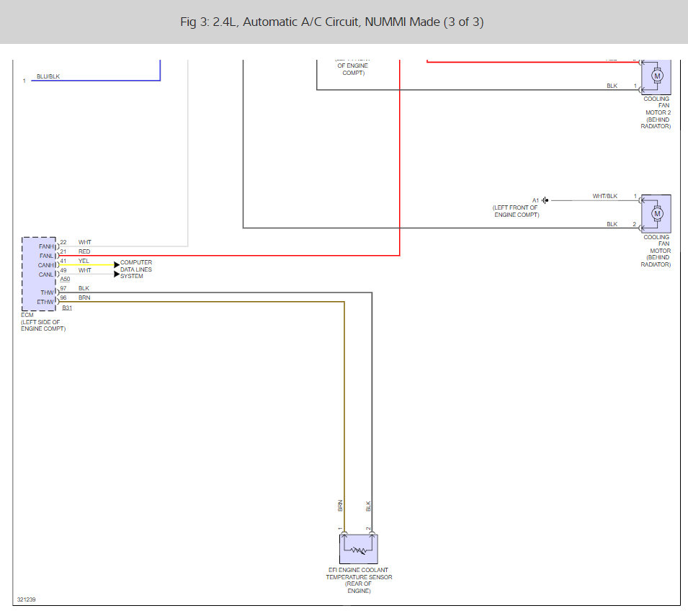Click the vertical BLK label above the sensor
The height and width of the screenshot is (616, 688).
(x=368, y=506)
